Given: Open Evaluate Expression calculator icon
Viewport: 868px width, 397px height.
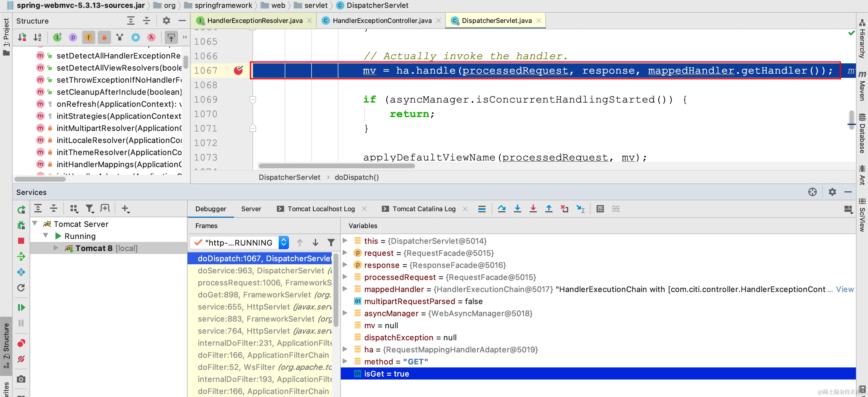Looking at the screenshot, I should (600, 209).
